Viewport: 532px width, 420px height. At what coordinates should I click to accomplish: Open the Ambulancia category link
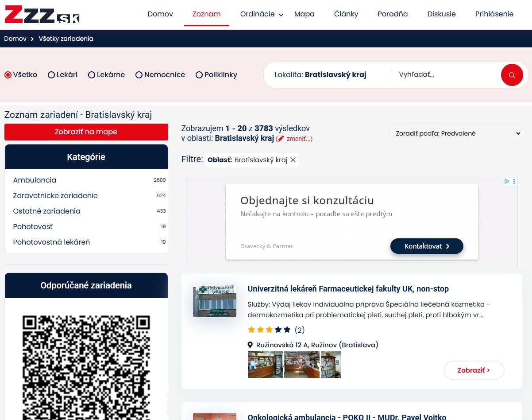click(35, 180)
